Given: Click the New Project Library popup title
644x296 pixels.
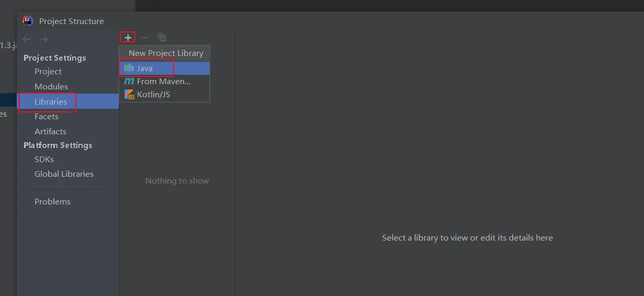Looking at the screenshot, I should (x=166, y=53).
